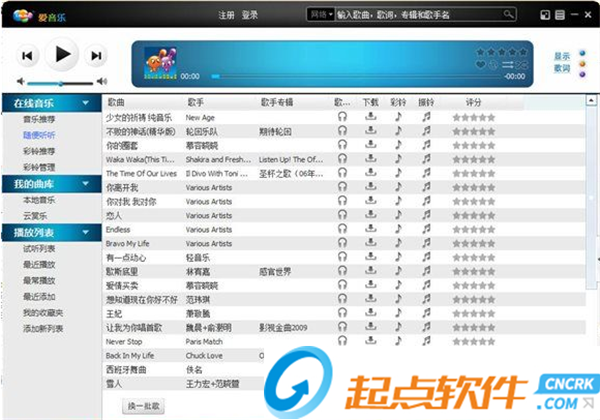Click 换一批歌 button
Viewport: 600px width, 420px height.
click(x=143, y=406)
